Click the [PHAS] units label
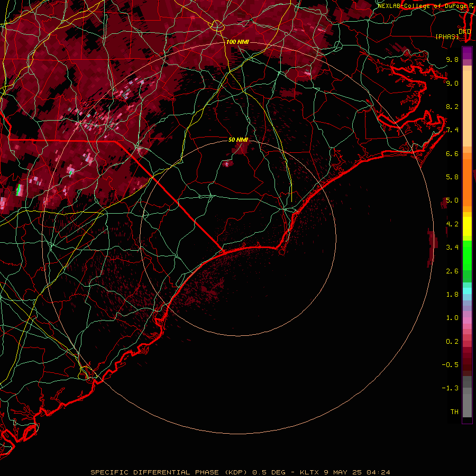The width and height of the screenshot is (476, 476). (x=447, y=36)
